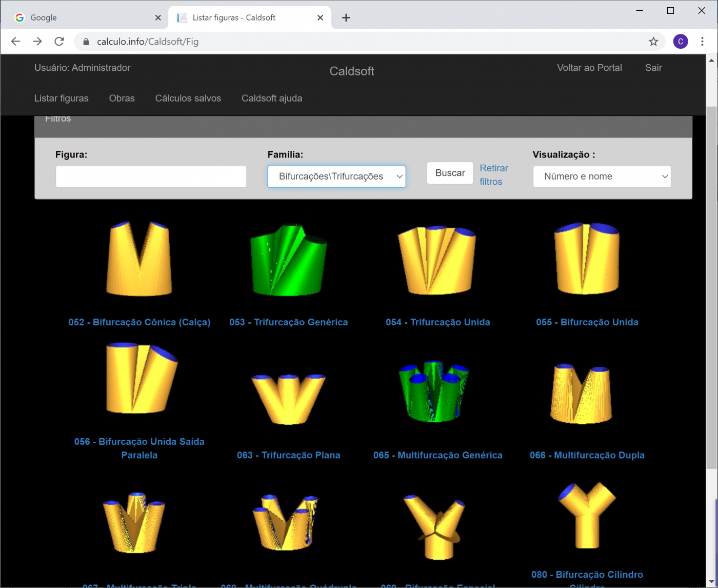This screenshot has width=718, height=588.
Task: Click the Retirar filtros link
Action: 493,175
